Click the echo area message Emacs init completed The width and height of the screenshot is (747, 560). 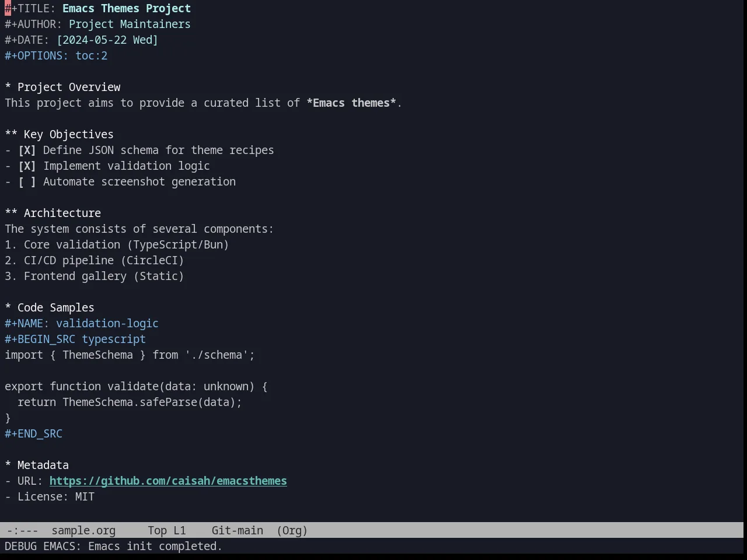point(155,546)
